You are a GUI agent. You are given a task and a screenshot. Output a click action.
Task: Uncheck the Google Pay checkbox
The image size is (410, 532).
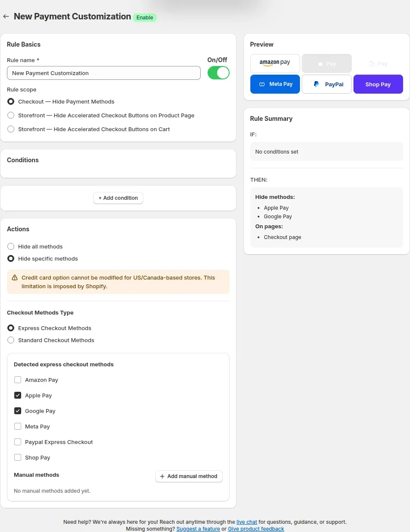coord(18,411)
